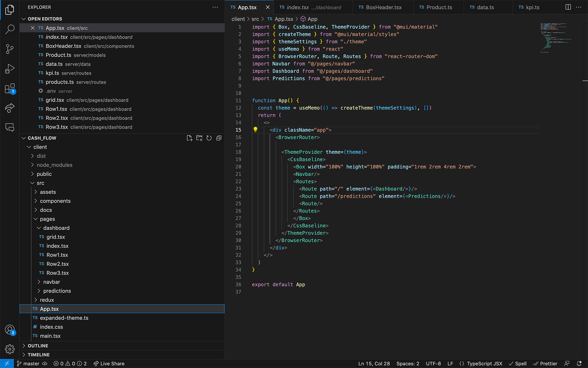Switch to index.tsx dashboard tab
Image resolution: width=588 pixels, height=368 pixels.
point(313,7)
